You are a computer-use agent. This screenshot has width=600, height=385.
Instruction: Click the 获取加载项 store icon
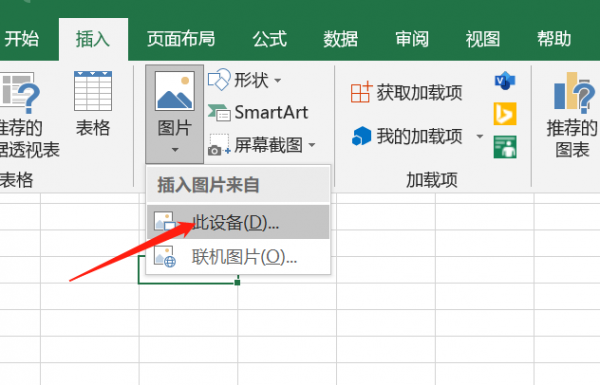pos(361,92)
